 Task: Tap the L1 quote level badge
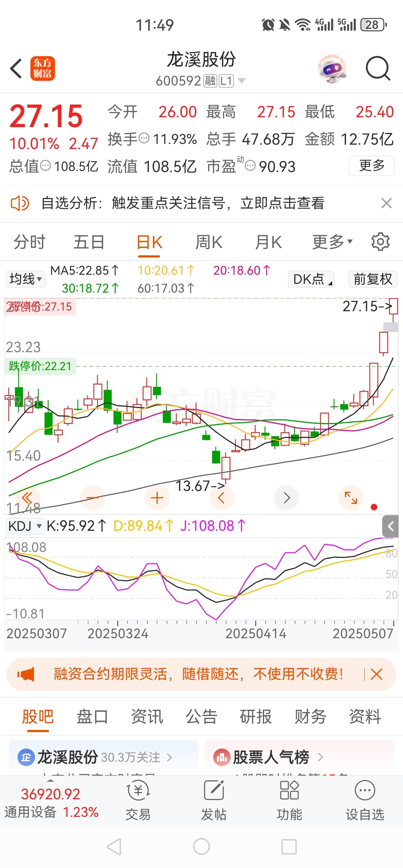(x=226, y=81)
